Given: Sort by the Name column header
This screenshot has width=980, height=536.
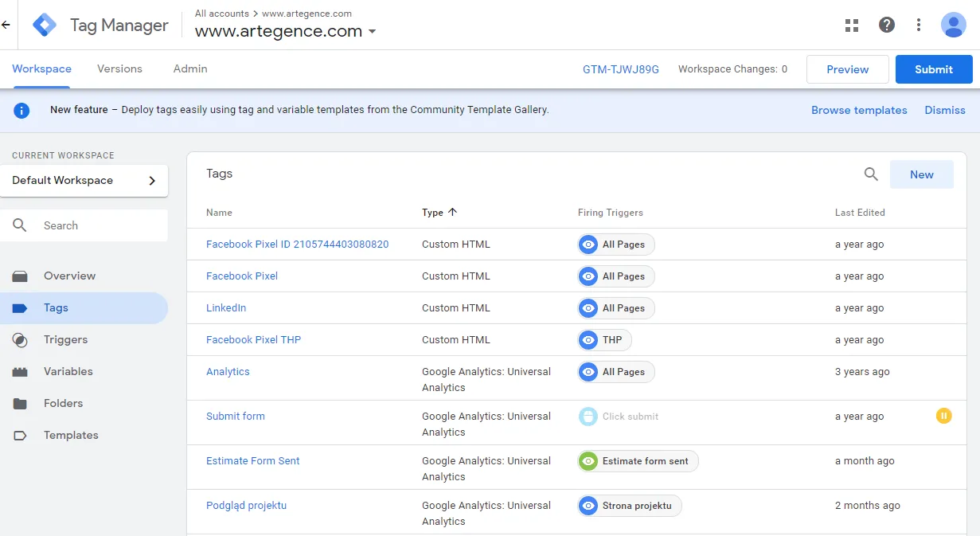Looking at the screenshot, I should coord(219,213).
